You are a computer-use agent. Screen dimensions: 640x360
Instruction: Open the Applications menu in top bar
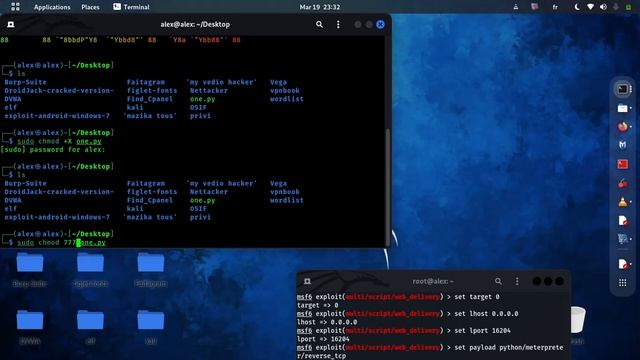[52, 7]
